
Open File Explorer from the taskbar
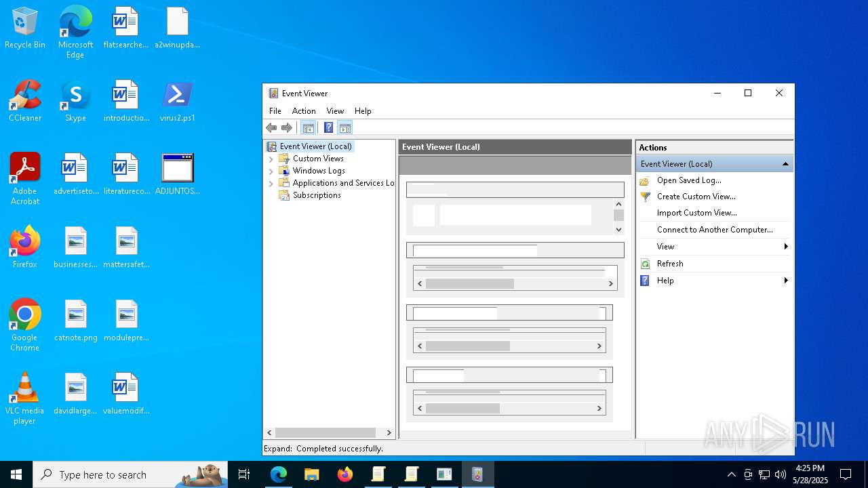[x=312, y=474]
